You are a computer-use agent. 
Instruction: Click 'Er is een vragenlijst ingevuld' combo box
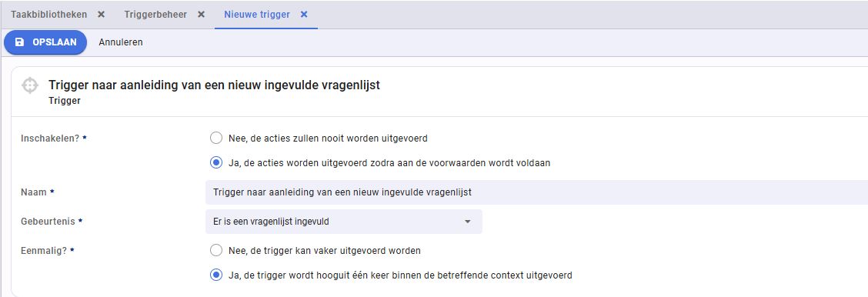point(344,222)
